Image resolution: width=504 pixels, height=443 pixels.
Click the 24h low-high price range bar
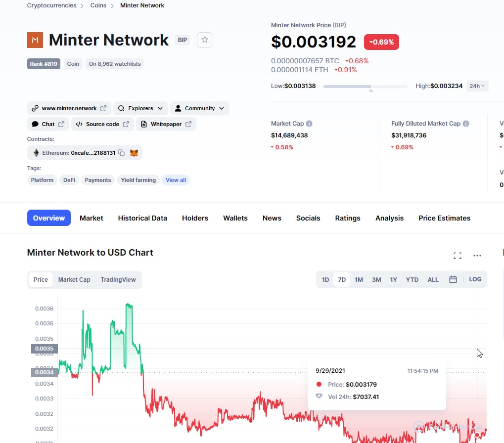365,87
